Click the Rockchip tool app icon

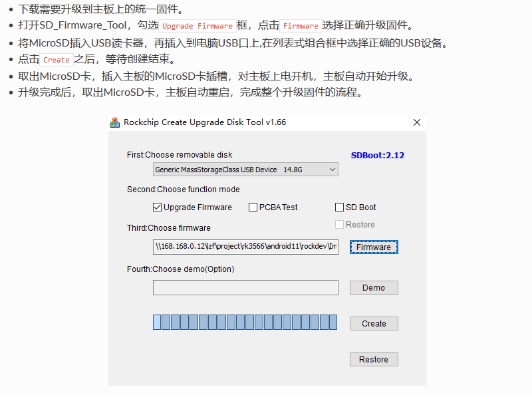click(114, 122)
